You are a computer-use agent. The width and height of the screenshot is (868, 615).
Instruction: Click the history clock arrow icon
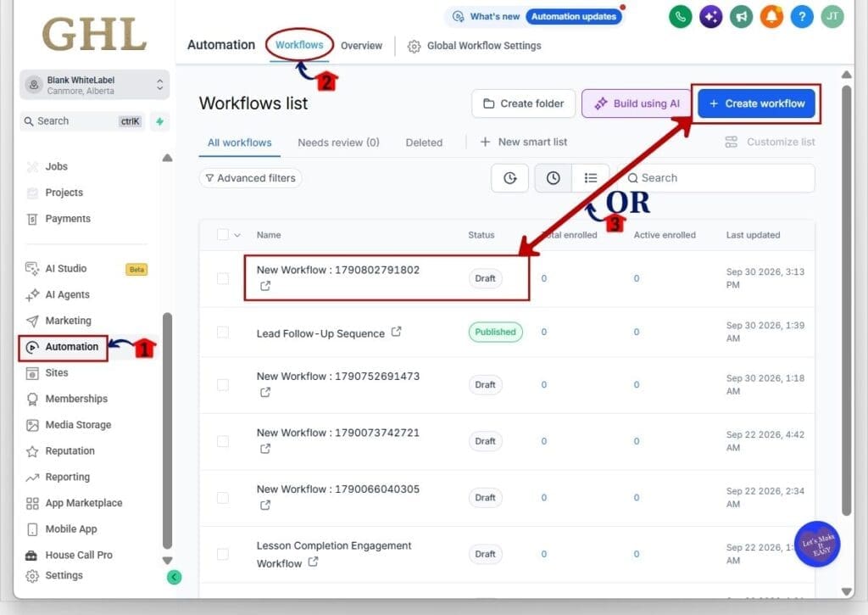[x=509, y=178]
